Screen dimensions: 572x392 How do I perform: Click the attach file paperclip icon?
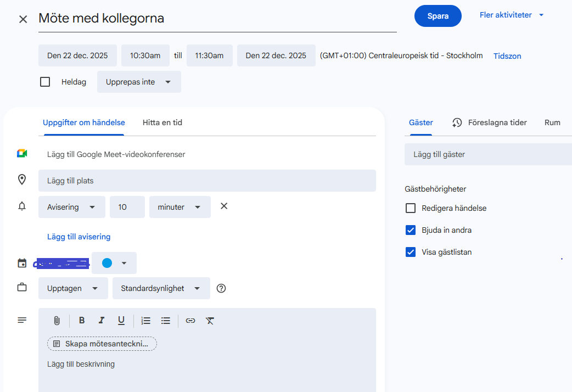pos(57,321)
